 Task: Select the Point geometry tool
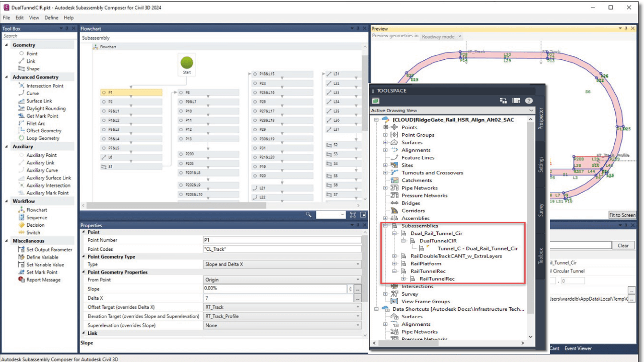click(x=32, y=53)
